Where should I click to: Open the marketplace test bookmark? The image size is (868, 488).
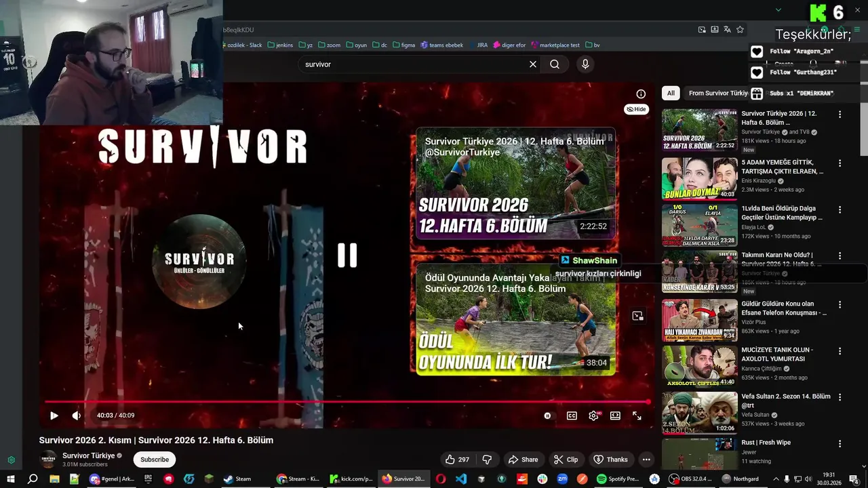click(555, 45)
